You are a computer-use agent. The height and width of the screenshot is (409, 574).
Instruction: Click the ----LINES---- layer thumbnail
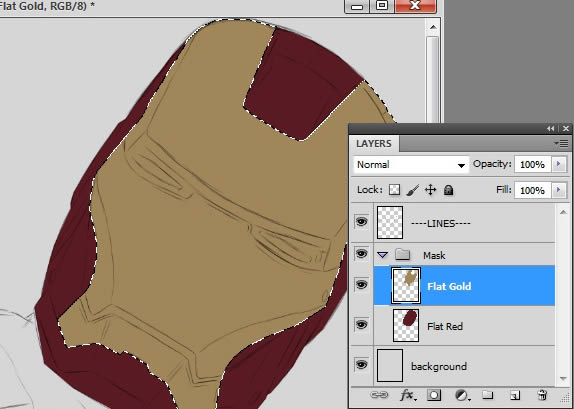click(390, 222)
